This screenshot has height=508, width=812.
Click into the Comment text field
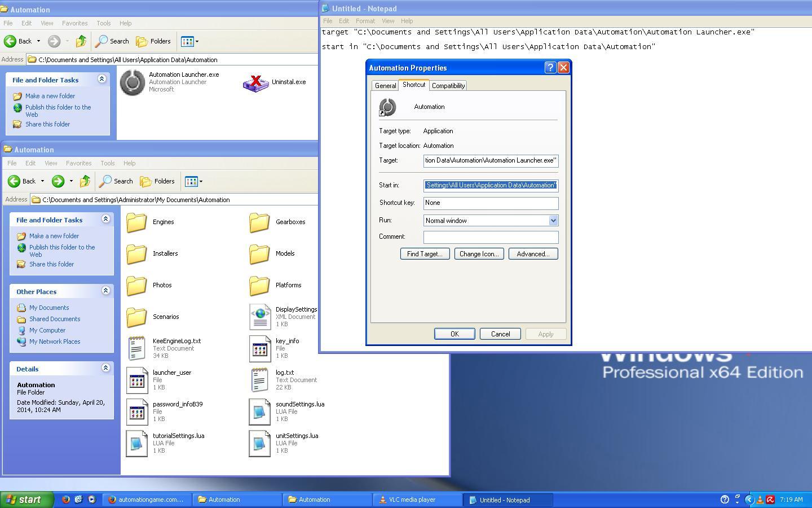coord(491,237)
